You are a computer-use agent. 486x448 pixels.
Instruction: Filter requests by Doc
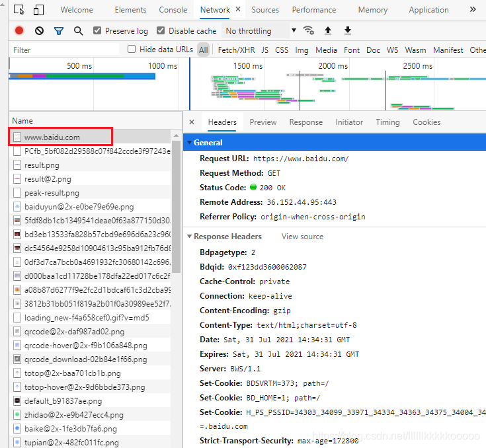point(373,50)
